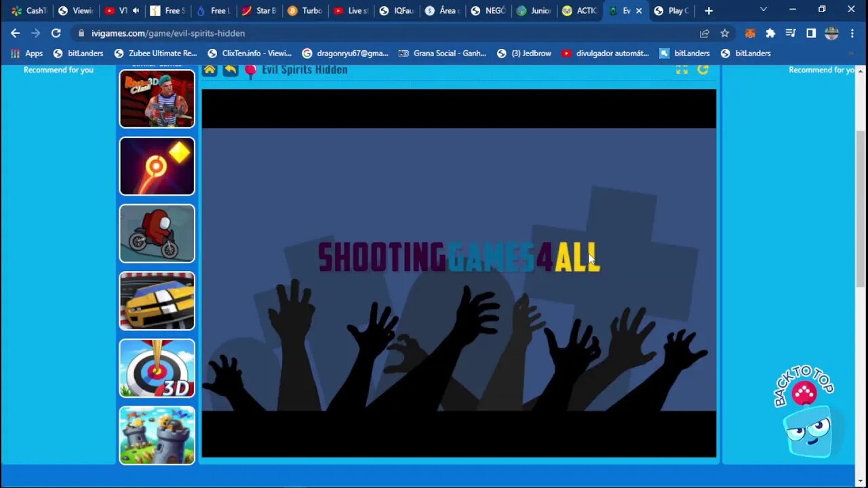Open the Apps bookmarks shortcut
This screenshot has height=488, width=868.
[26, 54]
